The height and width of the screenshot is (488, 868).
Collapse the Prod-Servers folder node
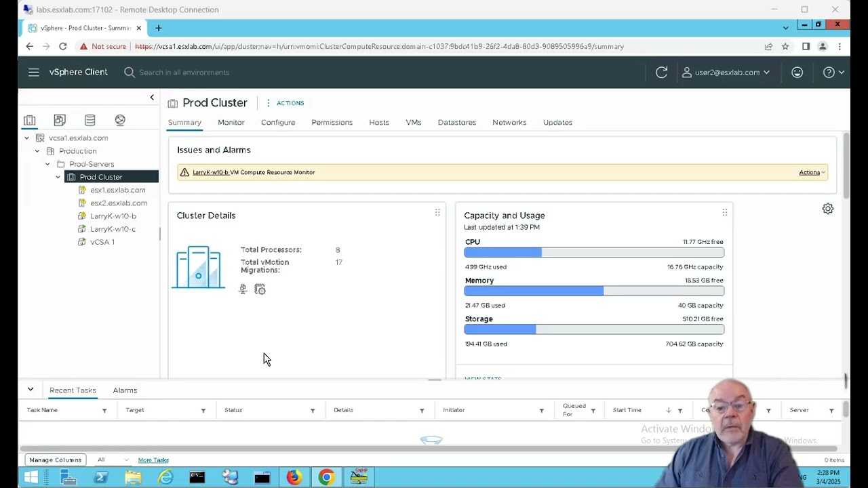[x=47, y=164]
